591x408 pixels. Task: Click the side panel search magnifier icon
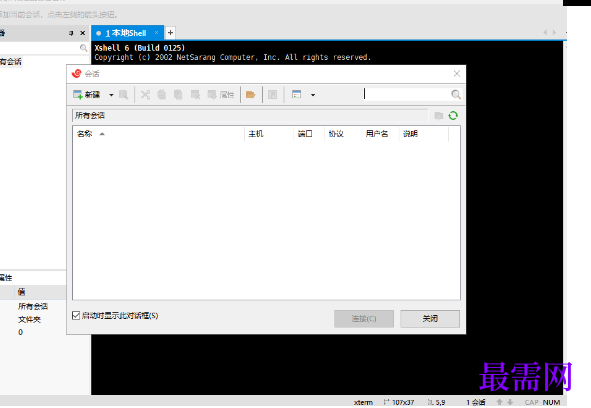[x=83, y=48]
